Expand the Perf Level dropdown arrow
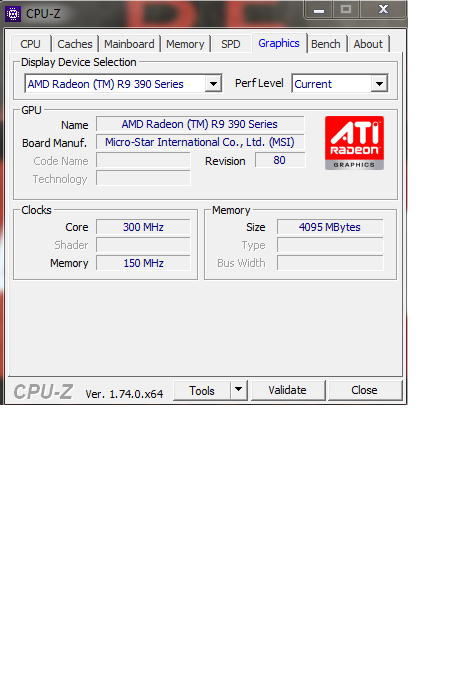Image resolution: width=474 pixels, height=674 pixels. pyautogui.click(x=379, y=84)
